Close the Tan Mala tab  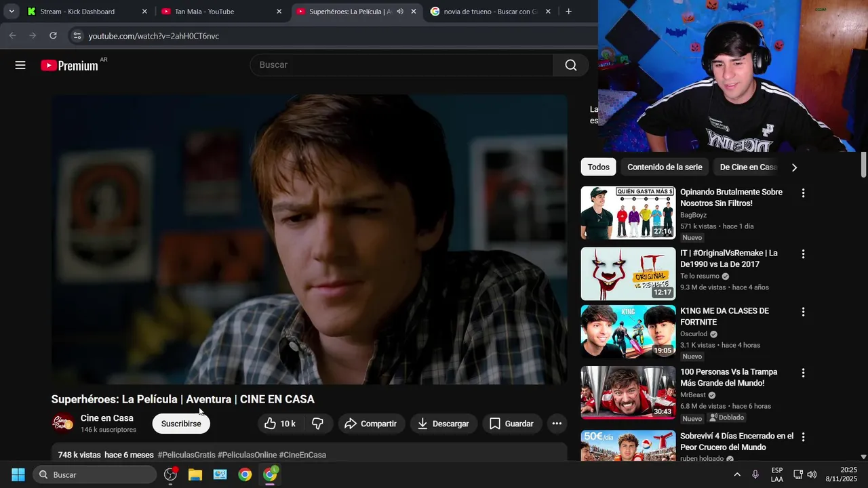(279, 12)
